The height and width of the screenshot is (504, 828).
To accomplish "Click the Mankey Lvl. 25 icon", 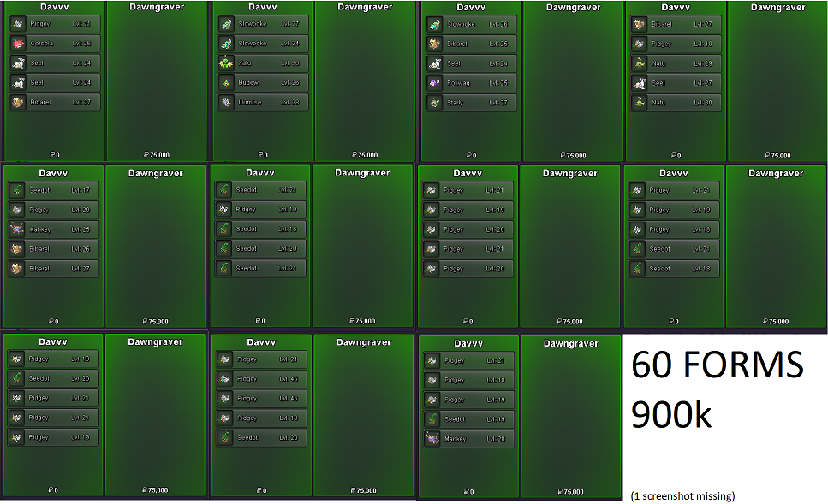I will click(17, 229).
